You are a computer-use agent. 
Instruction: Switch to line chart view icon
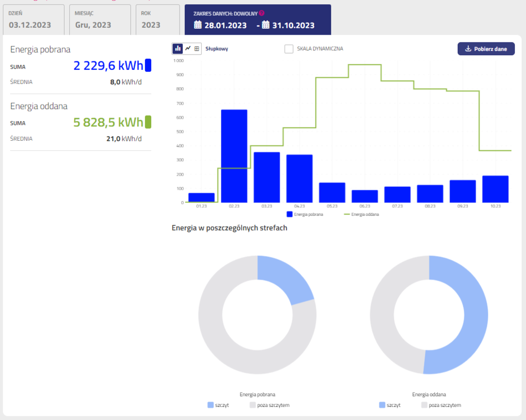point(188,48)
